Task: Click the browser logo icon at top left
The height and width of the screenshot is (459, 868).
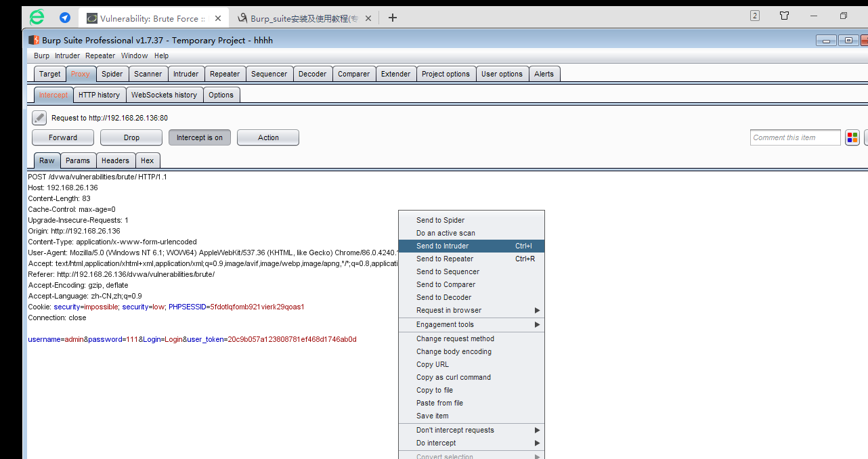Action: 37,18
